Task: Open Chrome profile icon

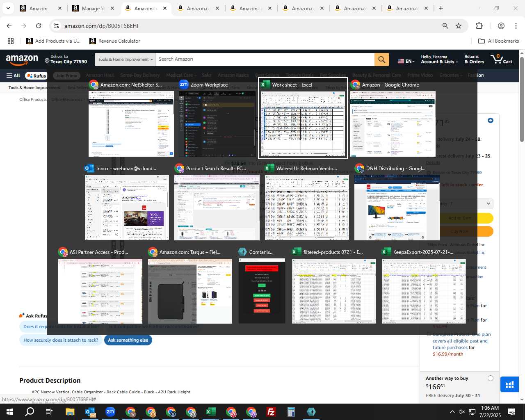Action: point(501,26)
